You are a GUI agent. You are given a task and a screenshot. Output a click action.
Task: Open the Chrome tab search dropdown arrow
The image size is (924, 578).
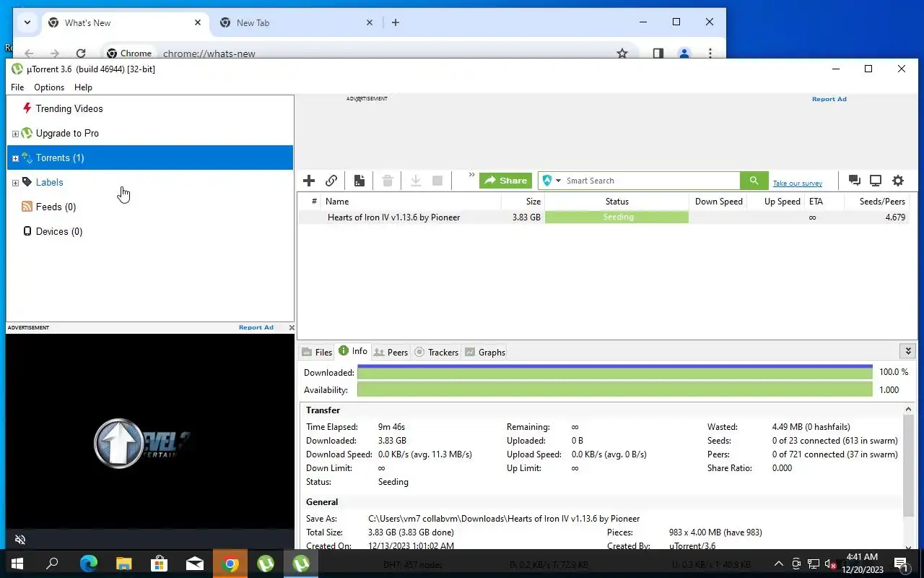tap(27, 22)
